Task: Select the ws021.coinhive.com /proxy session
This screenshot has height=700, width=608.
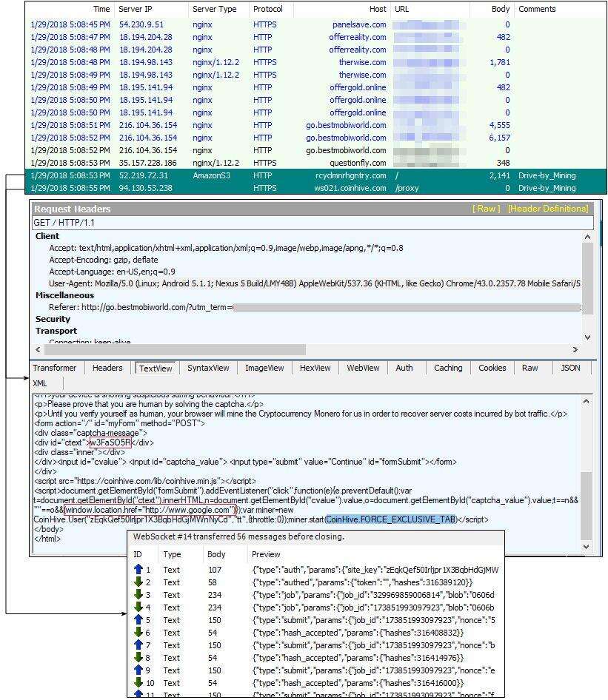Action: click(x=315, y=188)
